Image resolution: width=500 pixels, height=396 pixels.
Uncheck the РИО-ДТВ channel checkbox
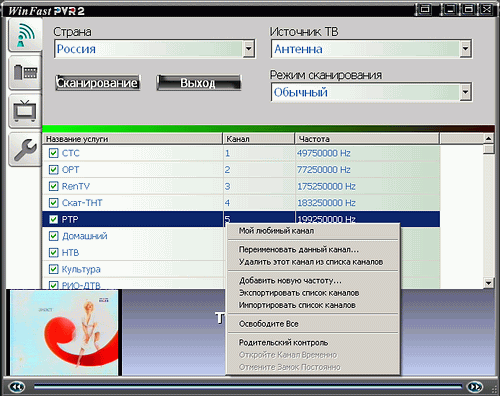53,285
